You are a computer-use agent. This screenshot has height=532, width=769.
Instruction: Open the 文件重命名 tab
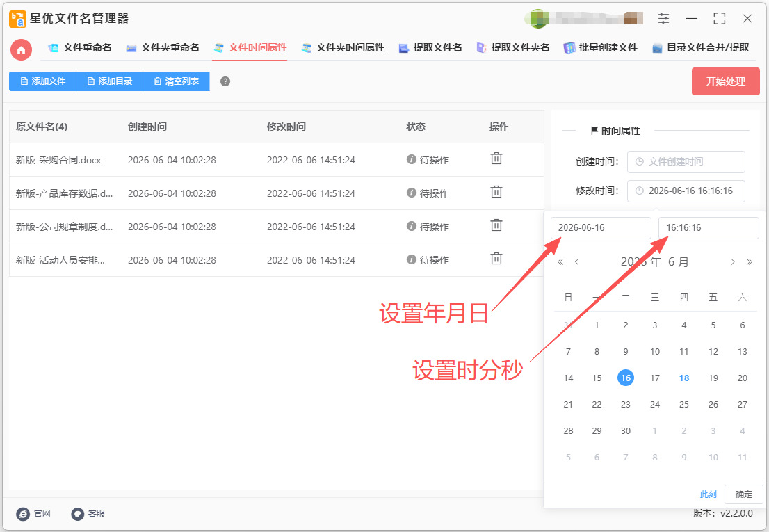pyautogui.click(x=80, y=47)
